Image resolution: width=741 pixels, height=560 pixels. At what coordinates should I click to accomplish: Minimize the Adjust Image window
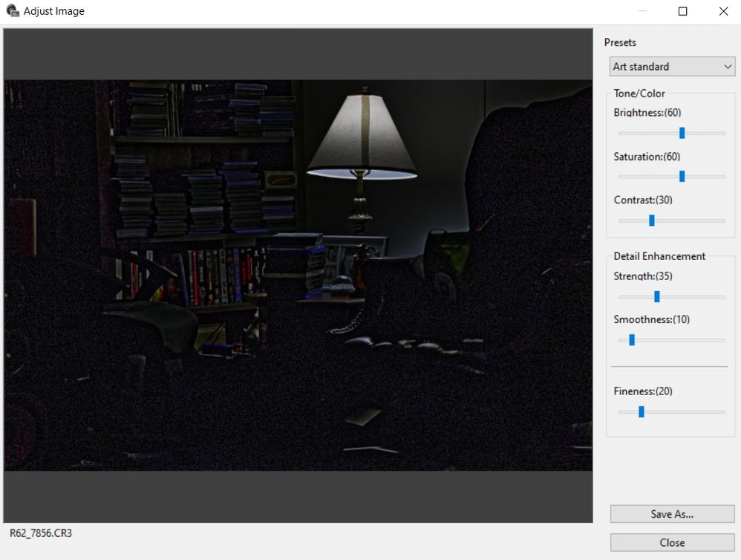(x=642, y=11)
